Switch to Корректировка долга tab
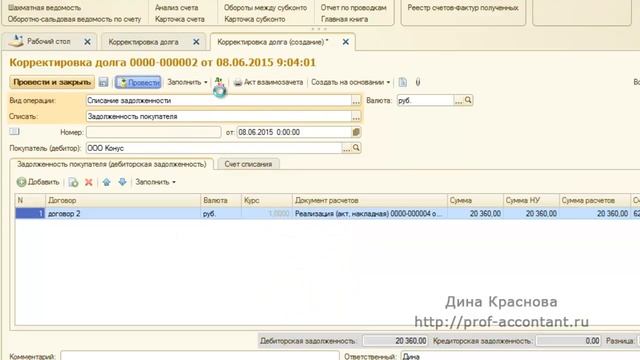Viewport: 640px width, 360px height. 143,42
